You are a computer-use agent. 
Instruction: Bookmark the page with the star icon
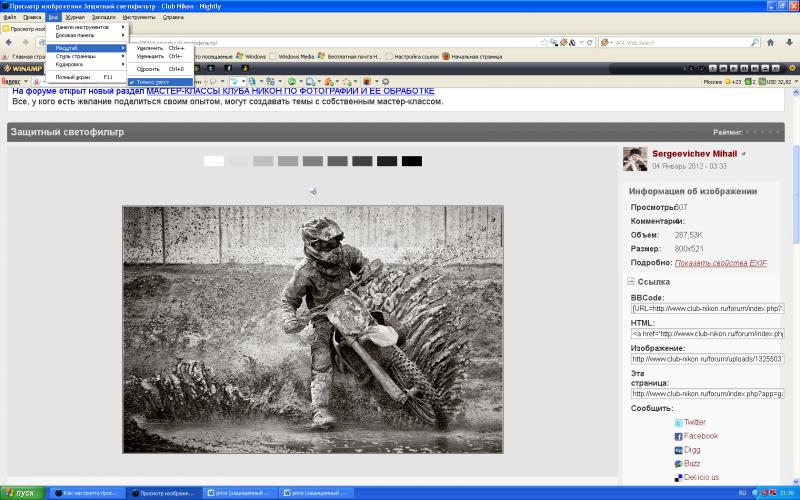click(x=544, y=43)
